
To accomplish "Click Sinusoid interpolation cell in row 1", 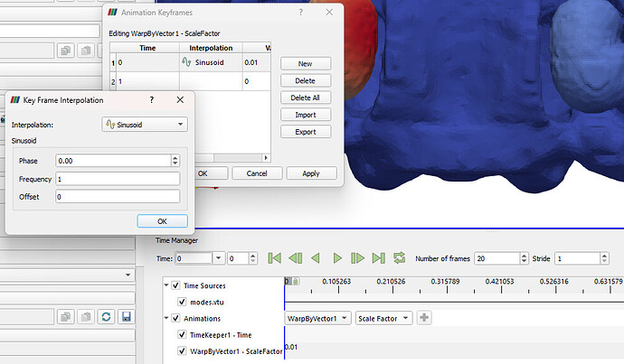I will [x=211, y=62].
